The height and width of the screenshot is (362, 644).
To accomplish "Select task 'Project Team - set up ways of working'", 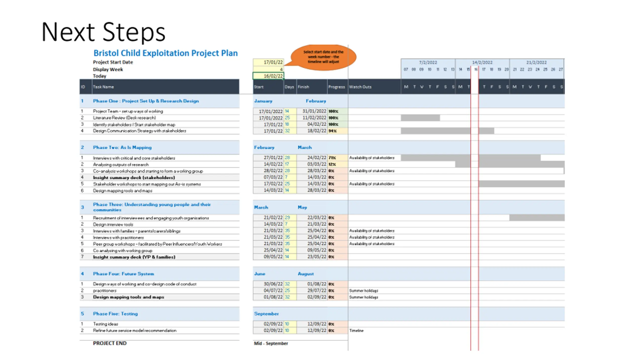I will click(x=128, y=111).
